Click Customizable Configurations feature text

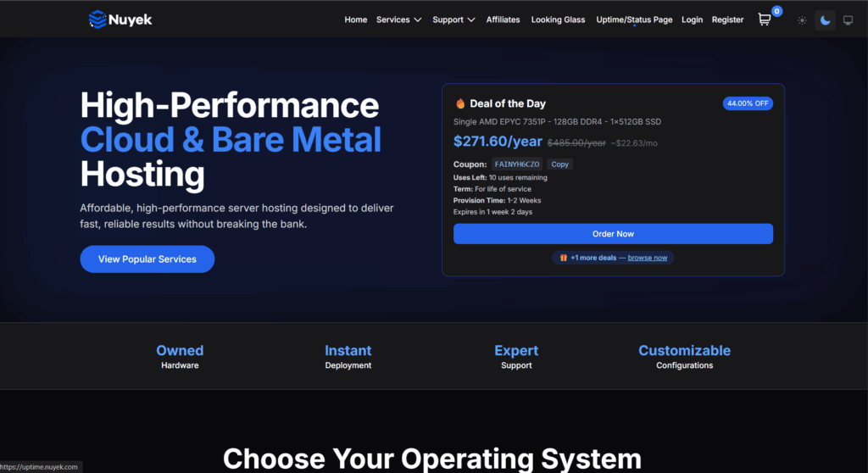684,357
